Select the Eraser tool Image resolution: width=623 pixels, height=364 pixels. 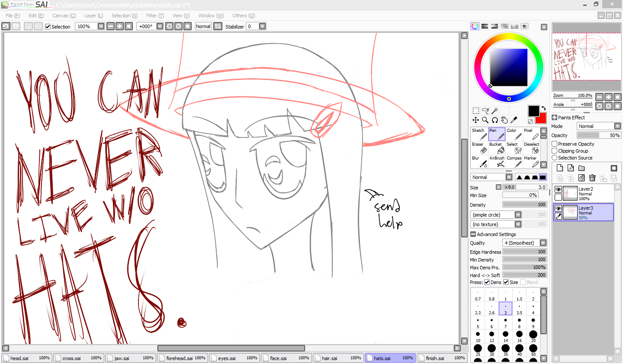479,148
